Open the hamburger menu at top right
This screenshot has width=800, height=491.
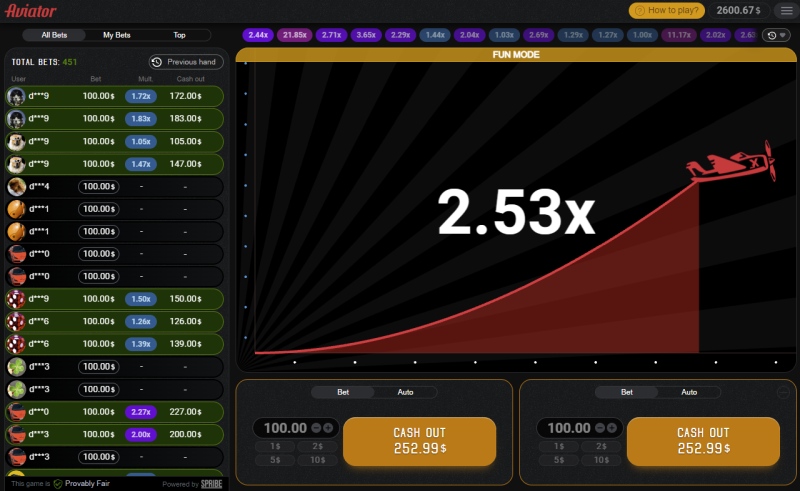tap(784, 10)
